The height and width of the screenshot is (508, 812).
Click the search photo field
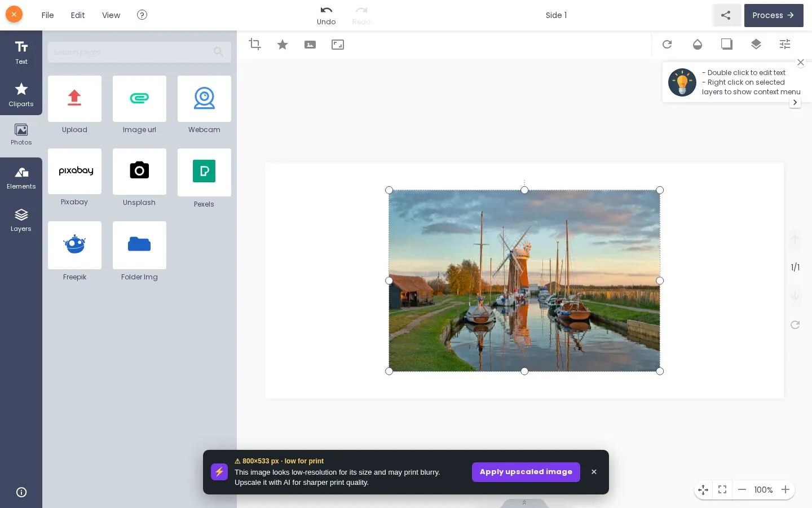point(139,52)
